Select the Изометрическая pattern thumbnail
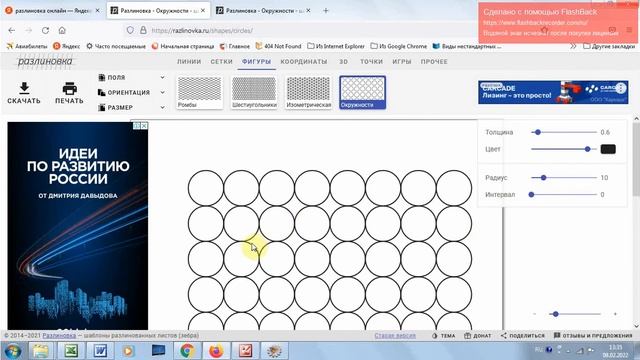The width and height of the screenshot is (640, 360). pos(309,92)
